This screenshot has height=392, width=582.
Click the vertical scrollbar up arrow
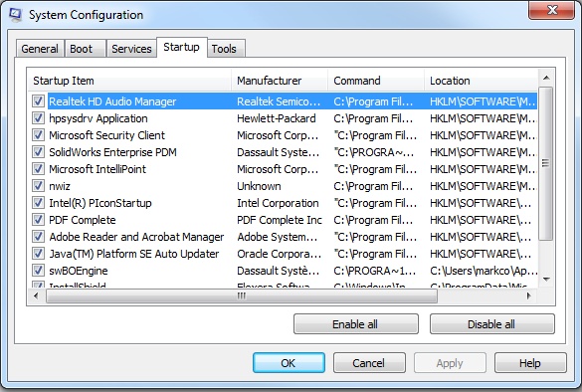point(546,78)
